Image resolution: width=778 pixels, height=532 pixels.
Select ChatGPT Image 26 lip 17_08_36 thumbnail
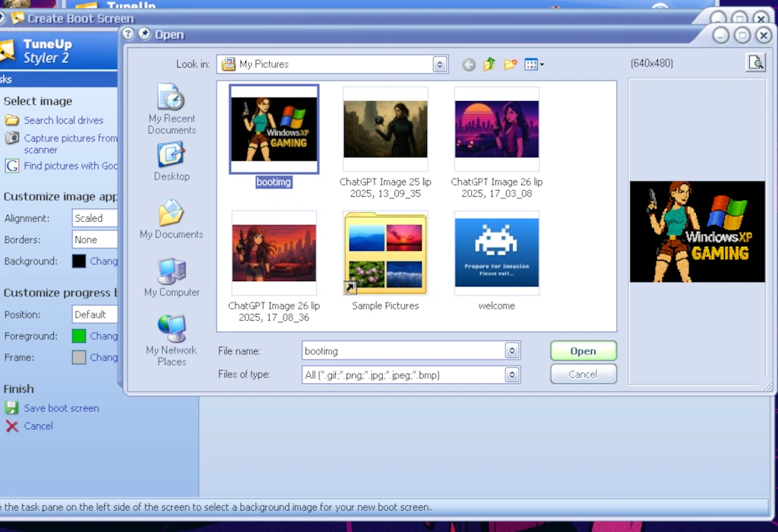coord(274,253)
